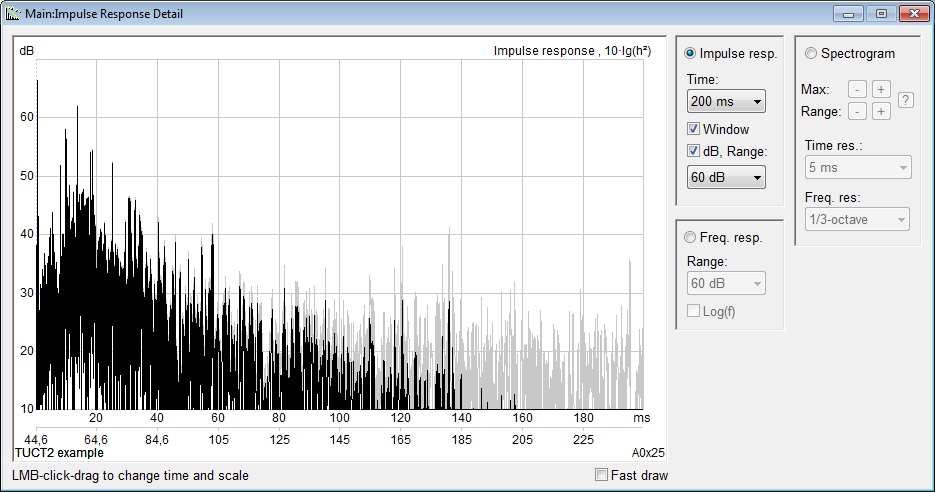Viewport: 935px width, 492px height.
Task: Click the Range minus button in Spectrogram
Action: pyautogui.click(x=857, y=112)
